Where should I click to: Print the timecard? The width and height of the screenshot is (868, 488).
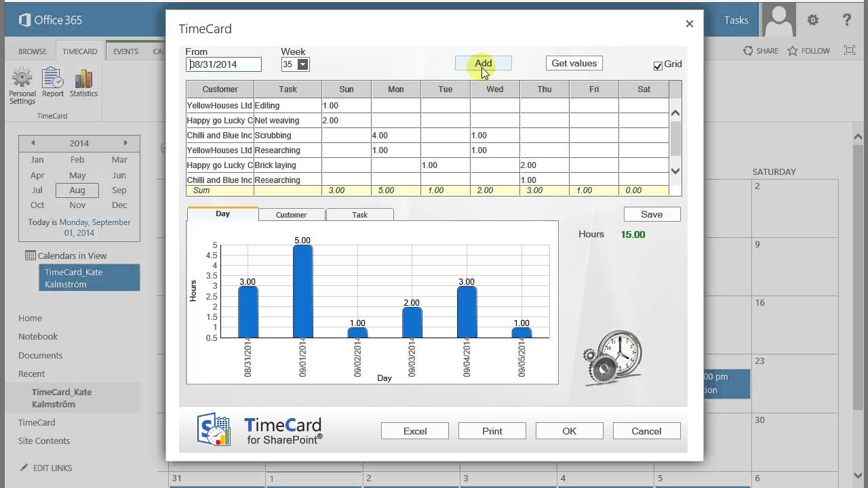point(492,431)
